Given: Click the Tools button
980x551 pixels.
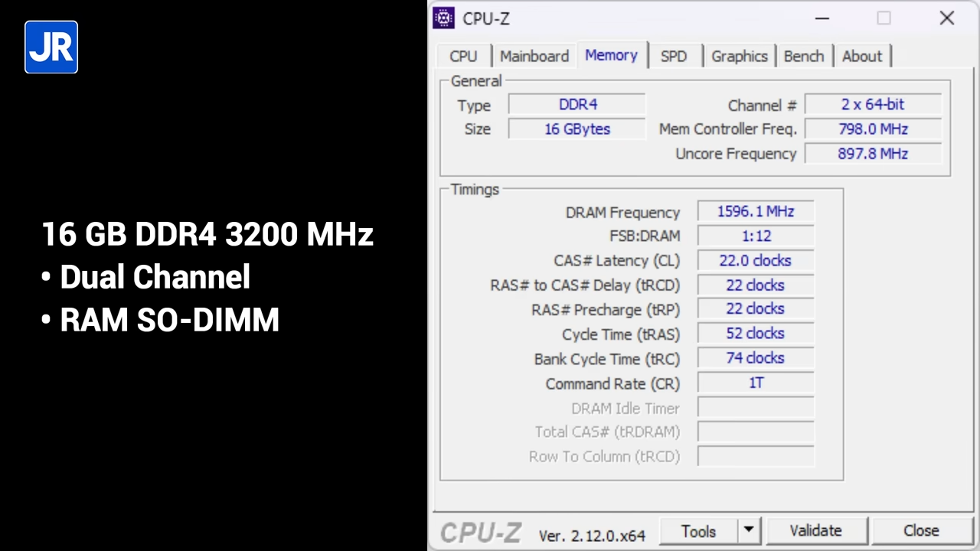Looking at the screenshot, I should click(699, 531).
